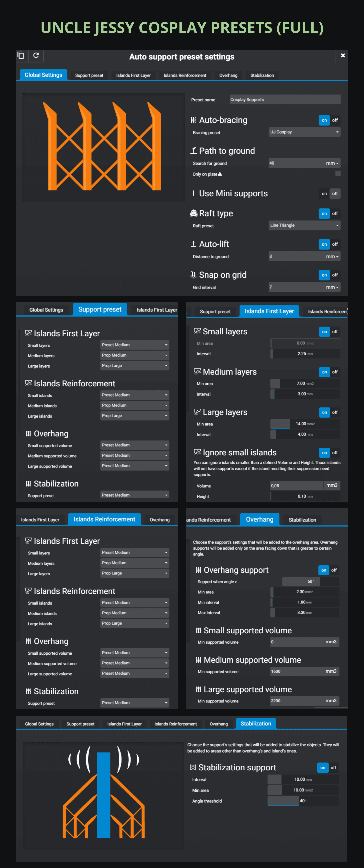
Task: Click the Auto-bracing section icon
Action: click(193, 120)
